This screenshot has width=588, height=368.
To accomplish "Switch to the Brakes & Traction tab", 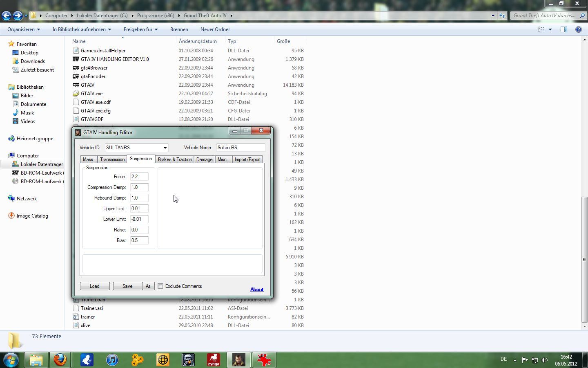I will [x=175, y=159].
